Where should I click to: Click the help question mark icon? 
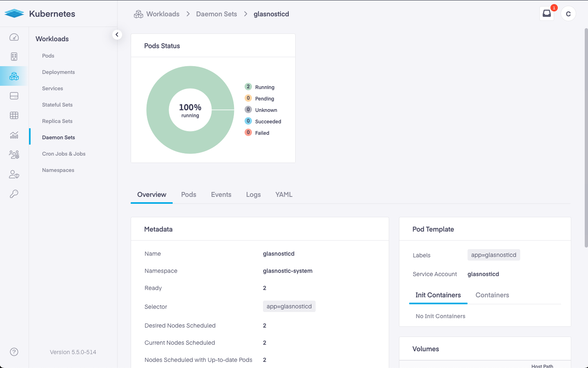click(14, 352)
